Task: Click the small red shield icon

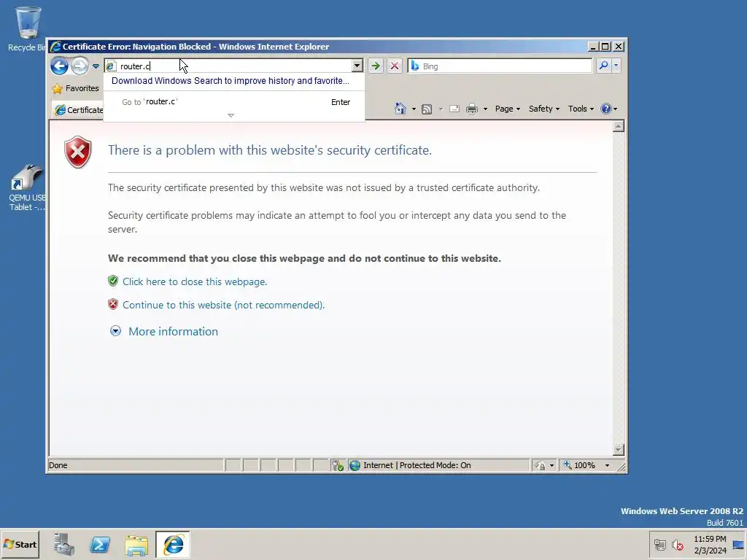Action: tap(113, 304)
